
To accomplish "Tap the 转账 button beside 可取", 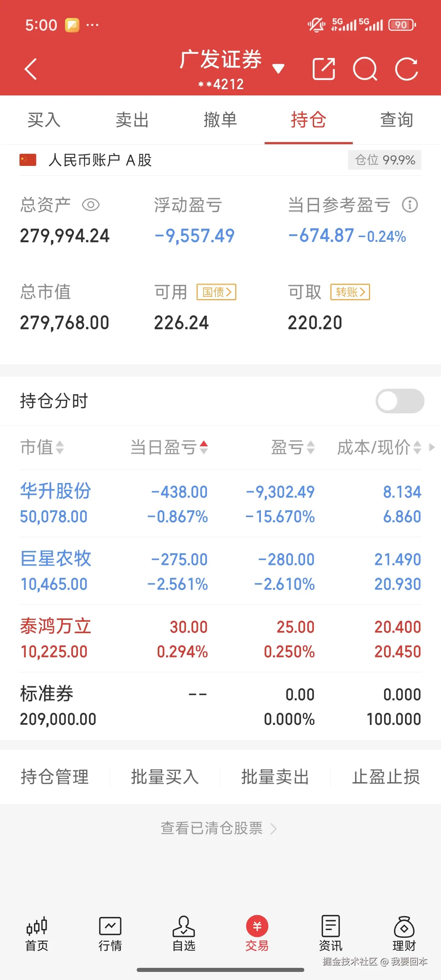I will [x=350, y=292].
